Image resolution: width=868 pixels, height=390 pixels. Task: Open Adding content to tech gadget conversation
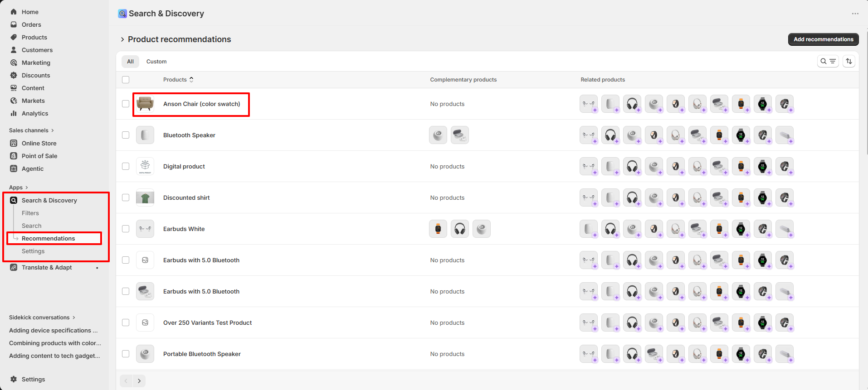tap(54, 356)
